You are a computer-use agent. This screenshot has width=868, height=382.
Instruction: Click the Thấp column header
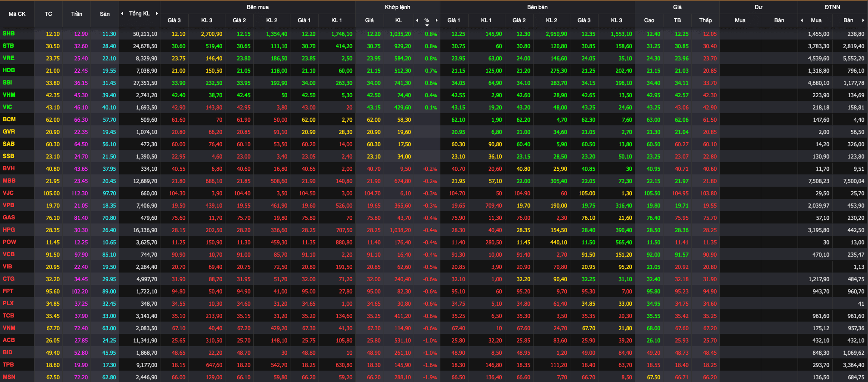coord(706,20)
